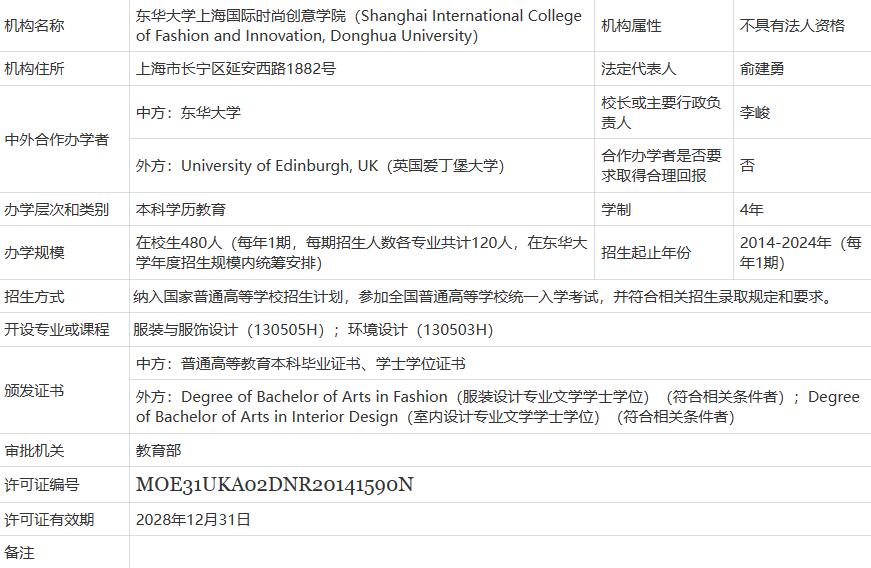Select the 招生起止年份 label
This screenshot has height=568, width=871.
point(646,253)
